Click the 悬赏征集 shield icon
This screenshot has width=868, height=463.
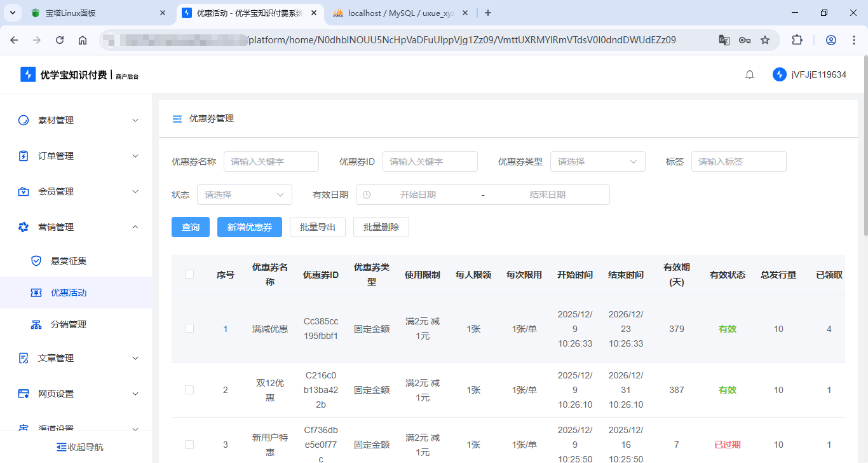[36, 261]
